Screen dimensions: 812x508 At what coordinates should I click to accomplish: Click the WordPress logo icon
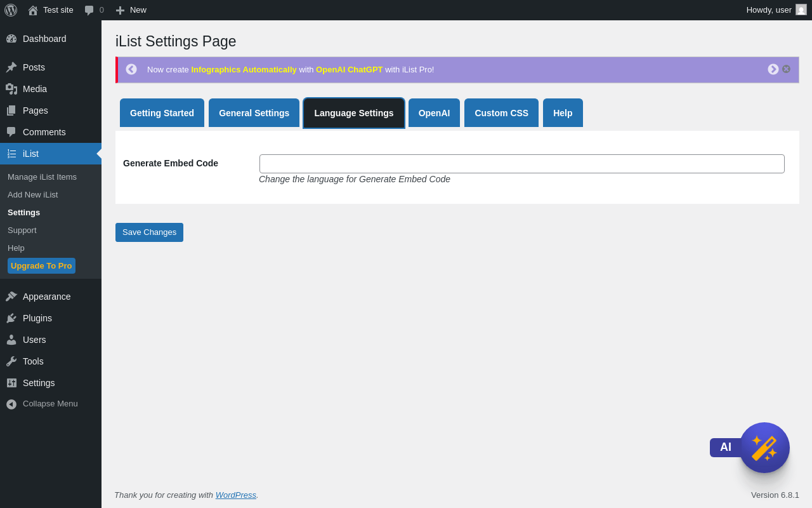tap(11, 10)
